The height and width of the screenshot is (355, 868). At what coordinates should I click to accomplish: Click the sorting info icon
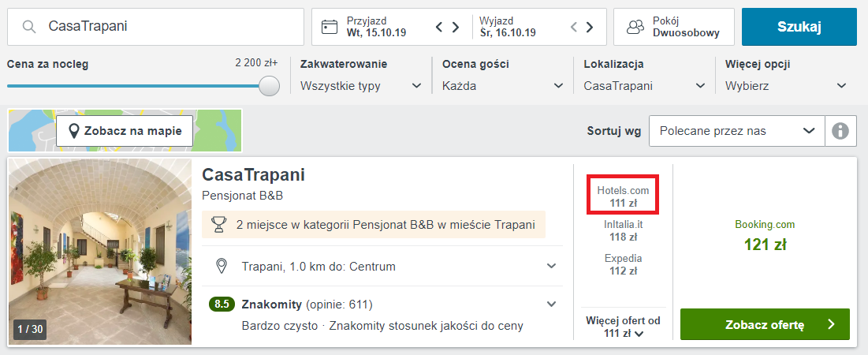tap(840, 131)
